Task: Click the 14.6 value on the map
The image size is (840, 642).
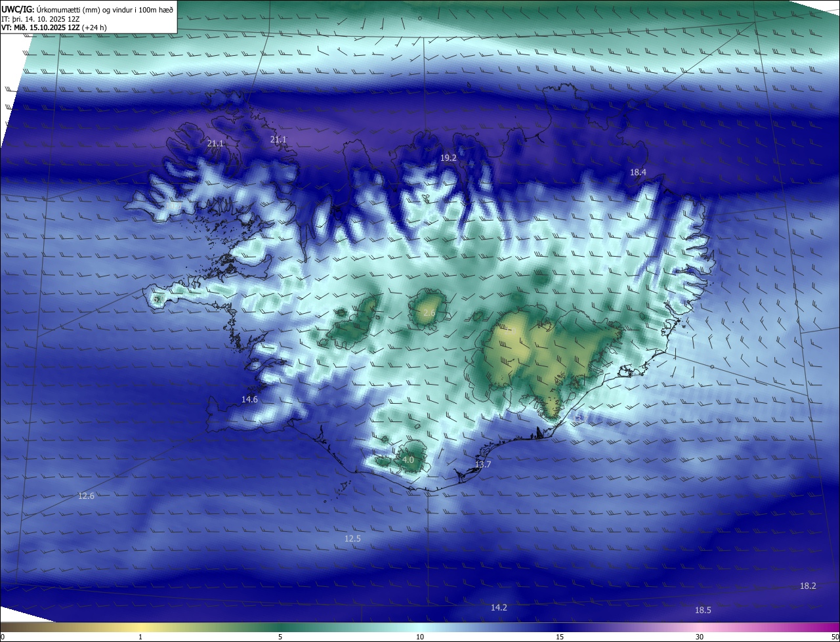Action: click(249, 399)
